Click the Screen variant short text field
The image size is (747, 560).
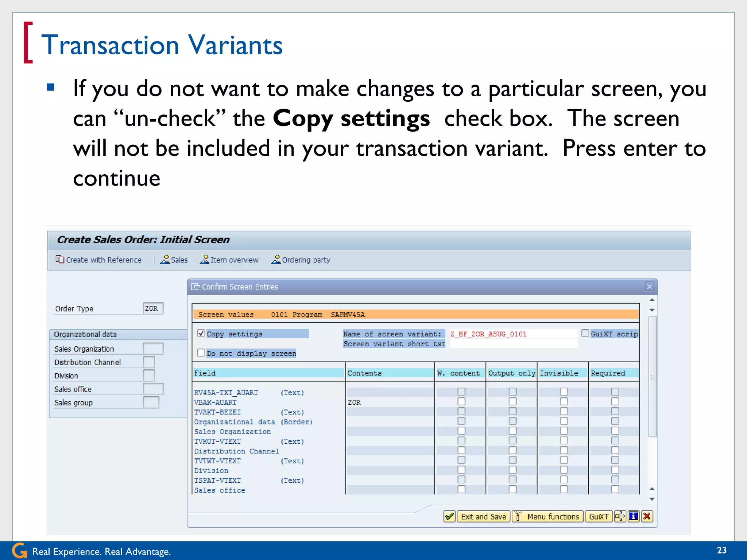(x=513, y=343)
